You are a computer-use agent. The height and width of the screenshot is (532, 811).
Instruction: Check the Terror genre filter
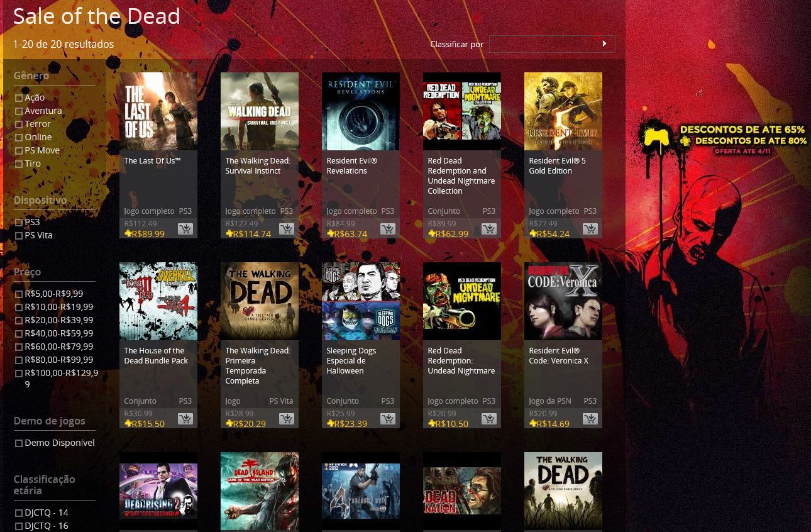coord(19,125)
